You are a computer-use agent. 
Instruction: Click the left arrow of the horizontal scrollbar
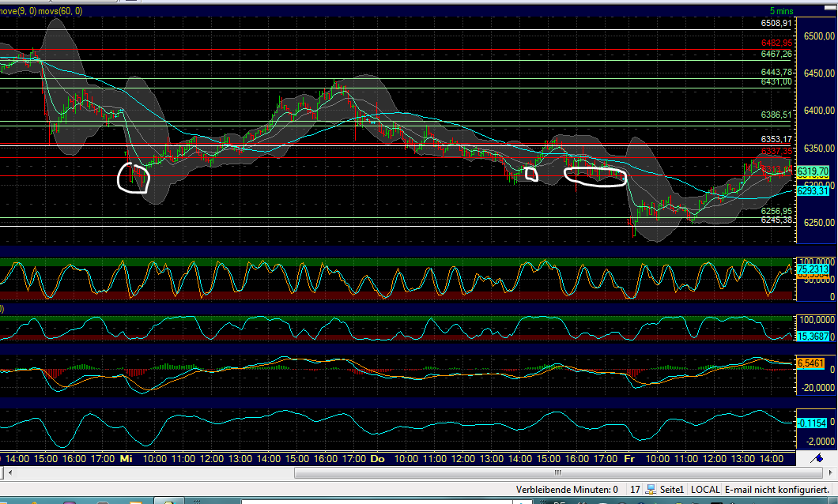point(11,473)
